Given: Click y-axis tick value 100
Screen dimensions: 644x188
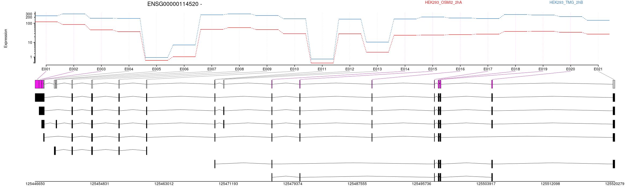Looking at the screenshot, I should point(29,23).
